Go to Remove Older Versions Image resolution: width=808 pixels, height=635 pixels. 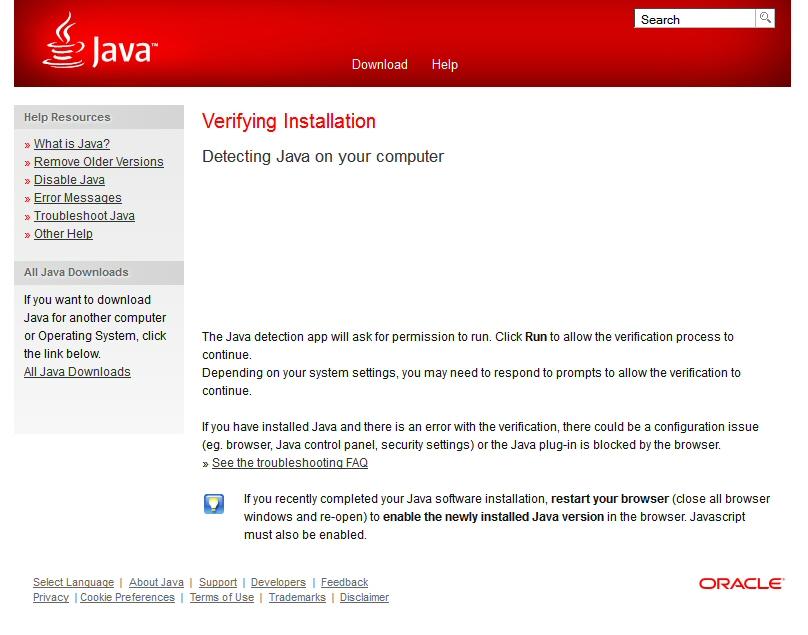(98, 162)
